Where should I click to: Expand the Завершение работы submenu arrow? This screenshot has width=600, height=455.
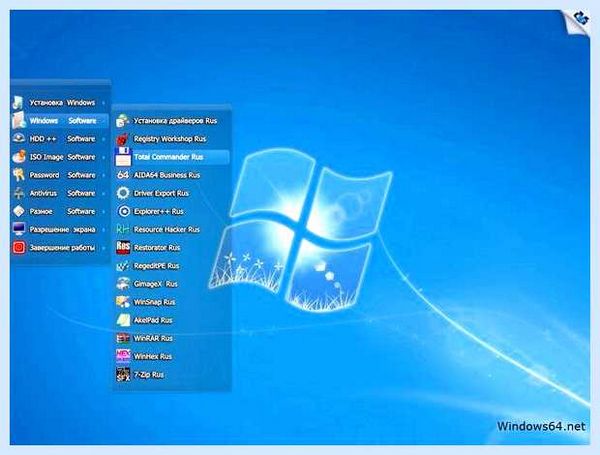click(x=103, y=248)
